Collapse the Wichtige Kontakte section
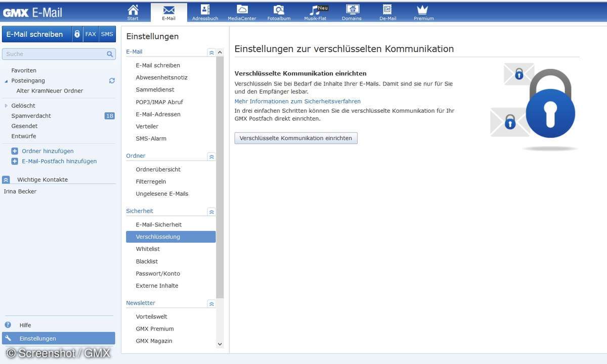 pyautogui.click(x=6, y=179)
